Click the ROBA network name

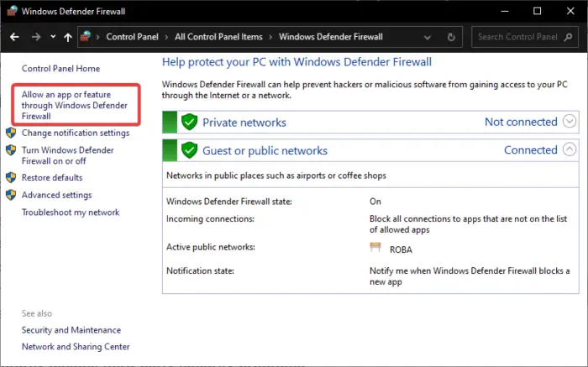click(401, 249)
